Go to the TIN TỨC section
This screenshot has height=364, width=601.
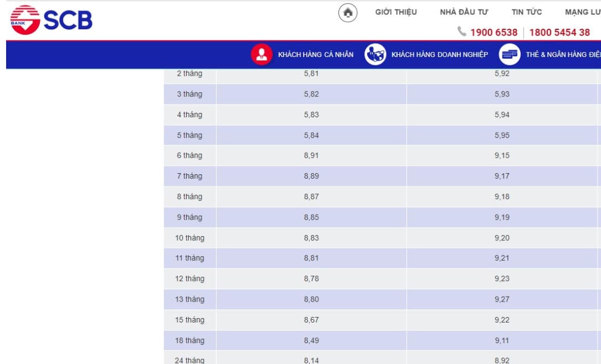(x=526, y=12)
